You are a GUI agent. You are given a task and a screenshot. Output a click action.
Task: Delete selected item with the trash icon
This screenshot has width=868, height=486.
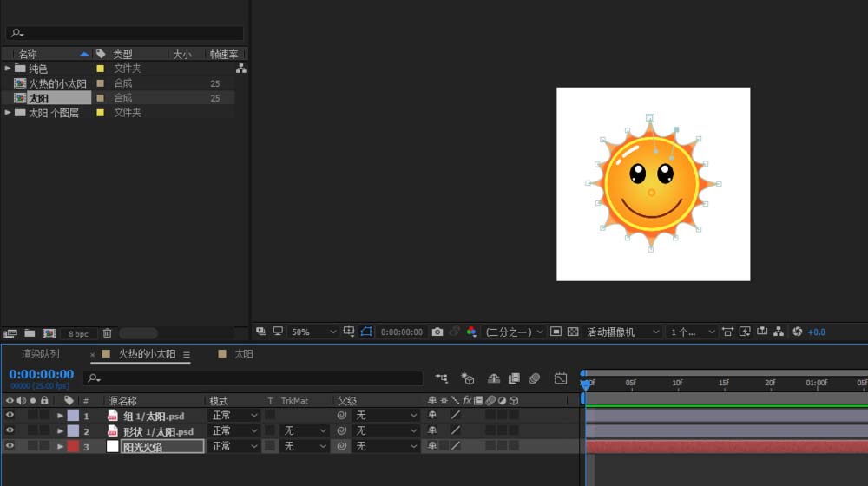click(107, 333)
